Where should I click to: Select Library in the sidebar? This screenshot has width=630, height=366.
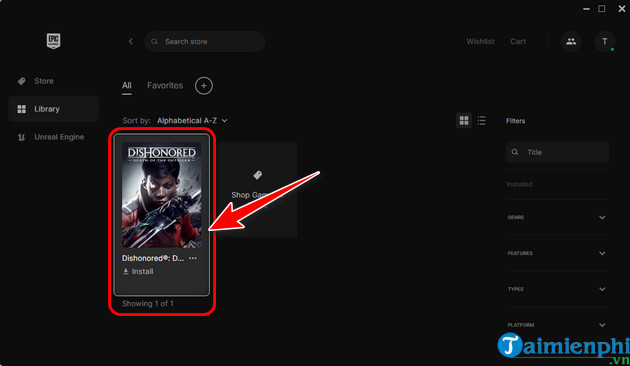click(53, 109)
